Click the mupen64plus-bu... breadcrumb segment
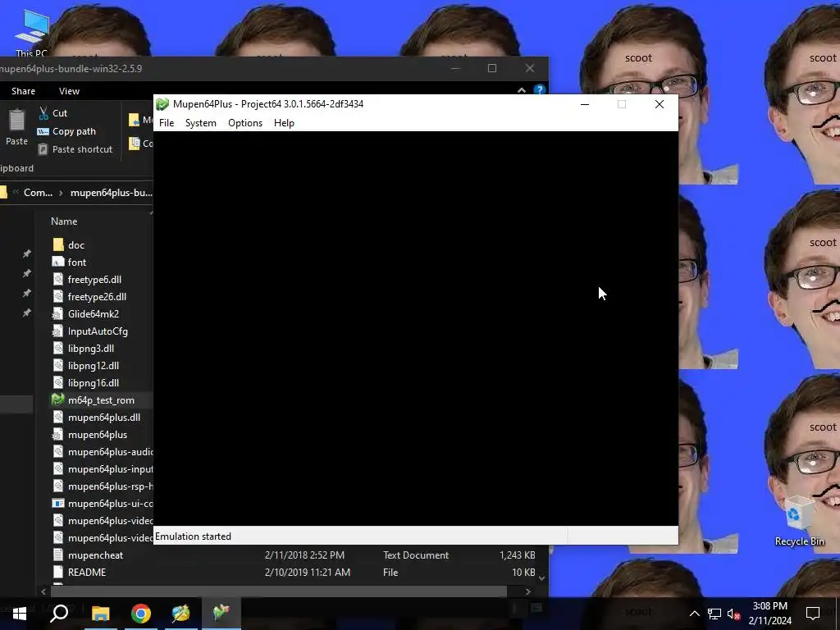The height and width of the screenshot is (630, 840). tap(111, 192)
